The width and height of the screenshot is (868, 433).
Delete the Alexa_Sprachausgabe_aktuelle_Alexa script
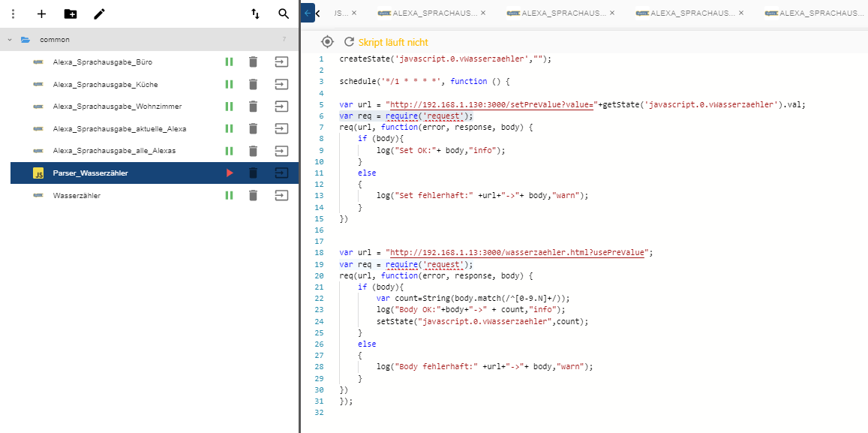pyautogui.click(x=253, y=128)
